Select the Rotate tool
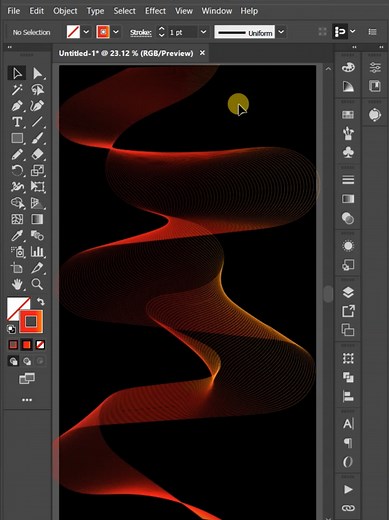 17,171
